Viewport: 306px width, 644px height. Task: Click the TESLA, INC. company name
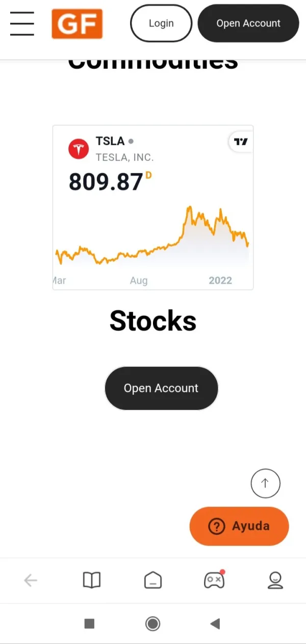click(x=124, y=157)
